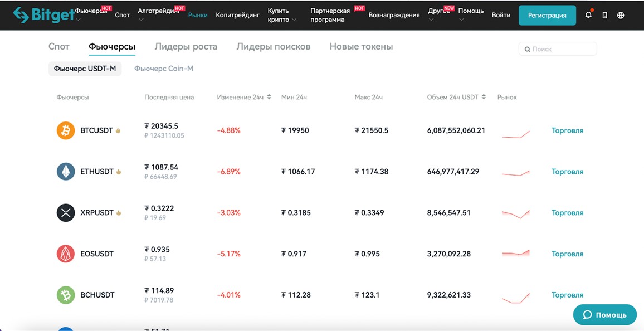Click the flame icon next to XRPUSDT
The height and width of the screenshot is (331, 644).
(x=119, y=213)
